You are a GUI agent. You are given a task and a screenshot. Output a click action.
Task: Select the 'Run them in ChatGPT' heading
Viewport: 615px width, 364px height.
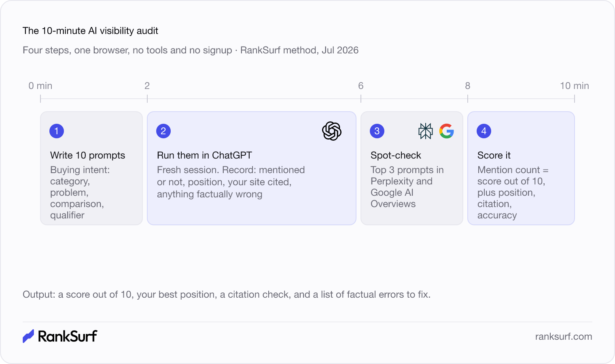coord(204,155)
